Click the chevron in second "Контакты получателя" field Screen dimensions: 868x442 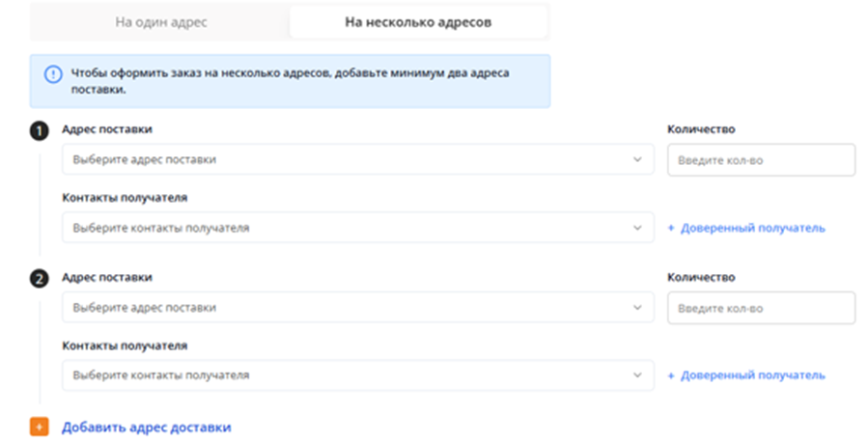637,374
